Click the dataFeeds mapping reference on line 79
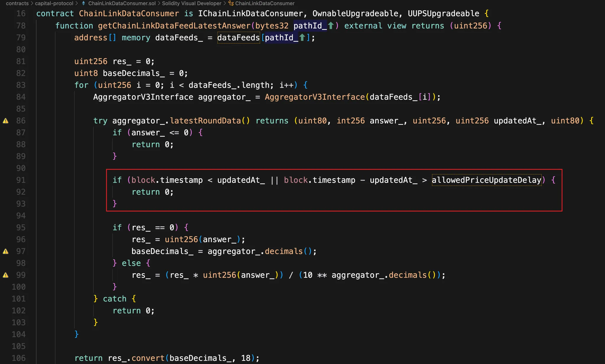 pyautogui.click(x=238, y=38)
